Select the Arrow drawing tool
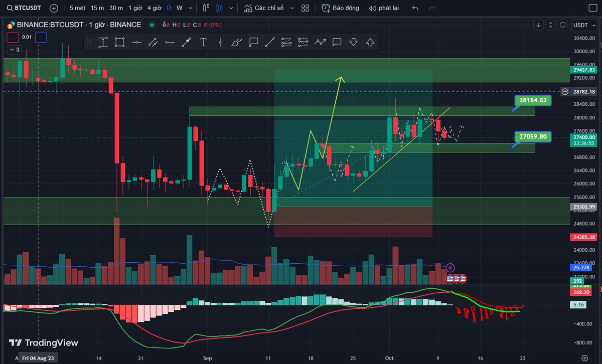The width and height of the screenshot is (602, 364). pos(186,42)
